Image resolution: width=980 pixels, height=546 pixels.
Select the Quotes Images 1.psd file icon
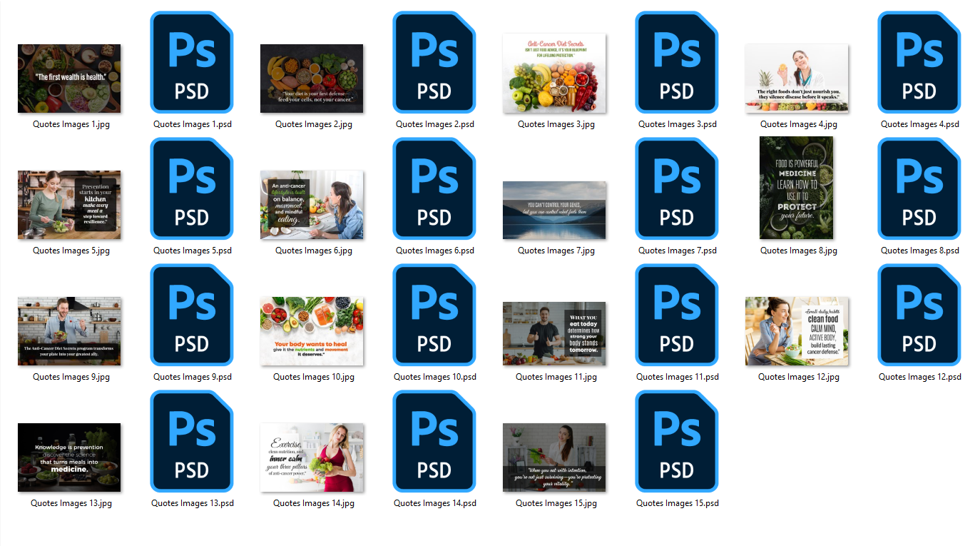pyautogui.click(x=192, y=62)
